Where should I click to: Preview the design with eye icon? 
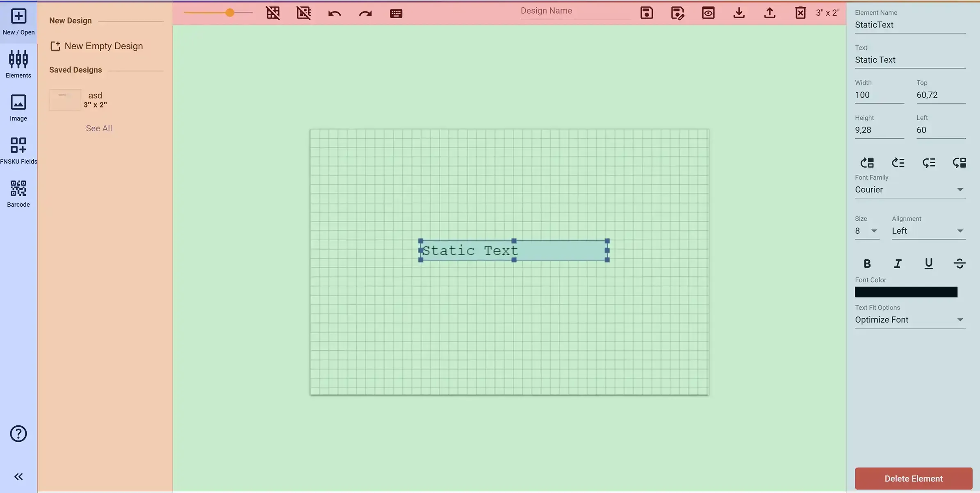point(708,13)
